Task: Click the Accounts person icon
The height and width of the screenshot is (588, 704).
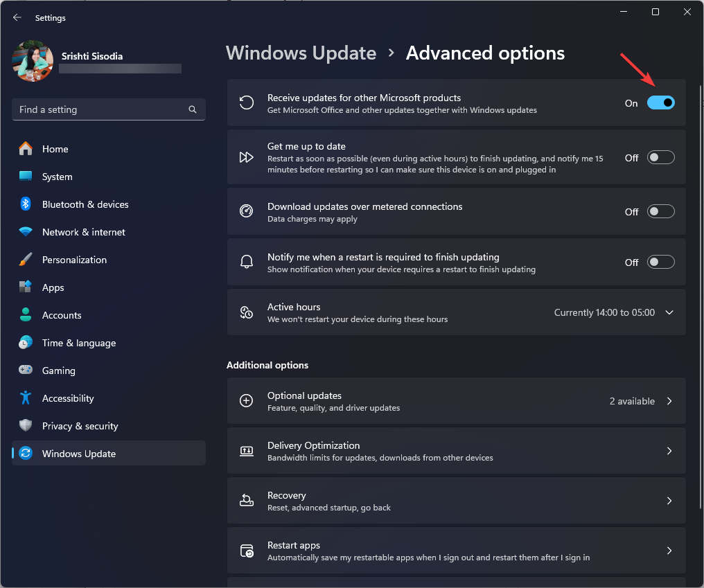Action: point(26,314)
